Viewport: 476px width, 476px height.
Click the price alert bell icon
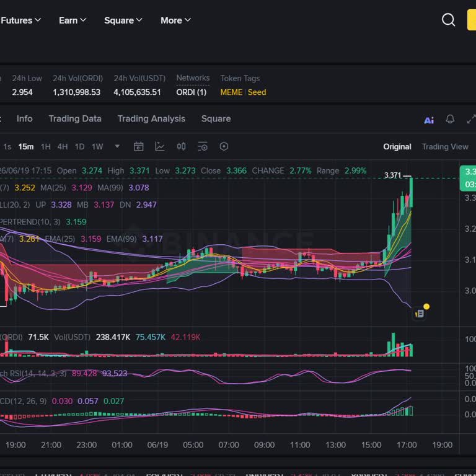pyautogui.click(x=450, y=119)
